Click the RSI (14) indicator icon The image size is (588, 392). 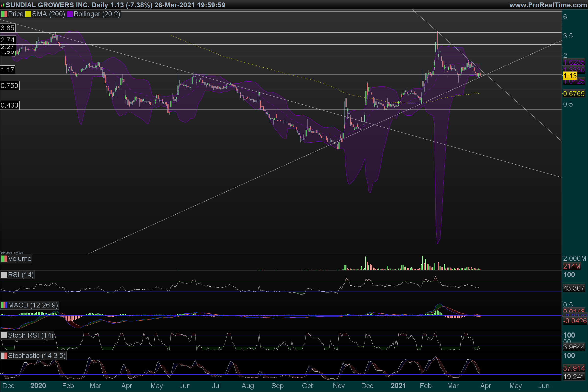[4, 275]
